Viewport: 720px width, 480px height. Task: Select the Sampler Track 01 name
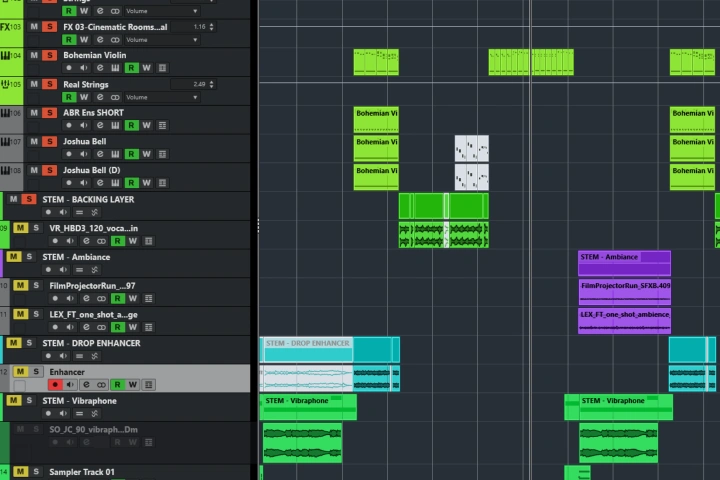tap(82, 472)
